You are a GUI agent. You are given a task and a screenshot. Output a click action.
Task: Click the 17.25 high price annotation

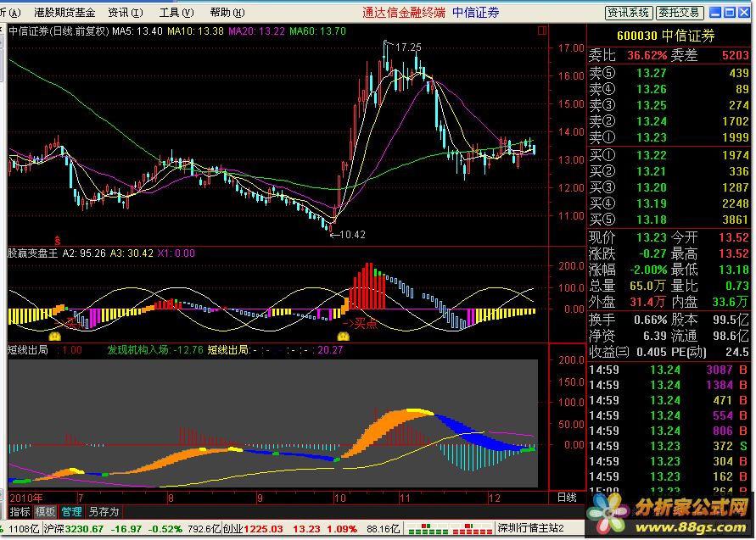coord(408,47)
